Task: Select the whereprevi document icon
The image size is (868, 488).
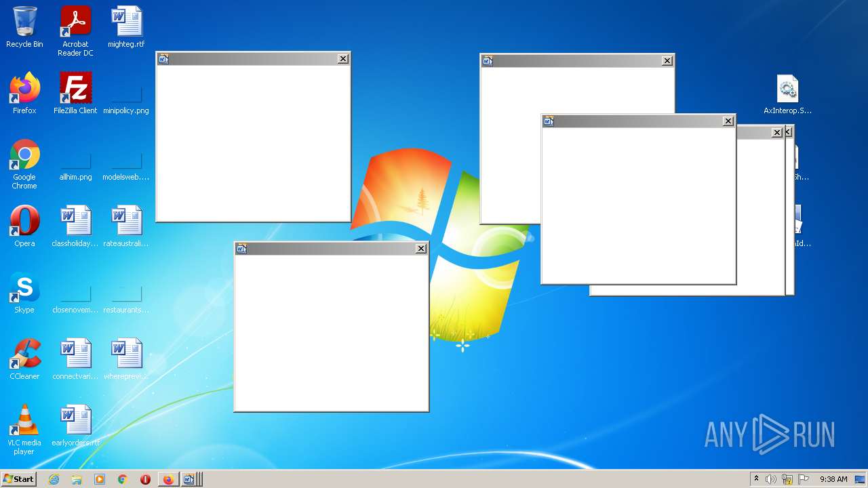Action: [126, 359]
